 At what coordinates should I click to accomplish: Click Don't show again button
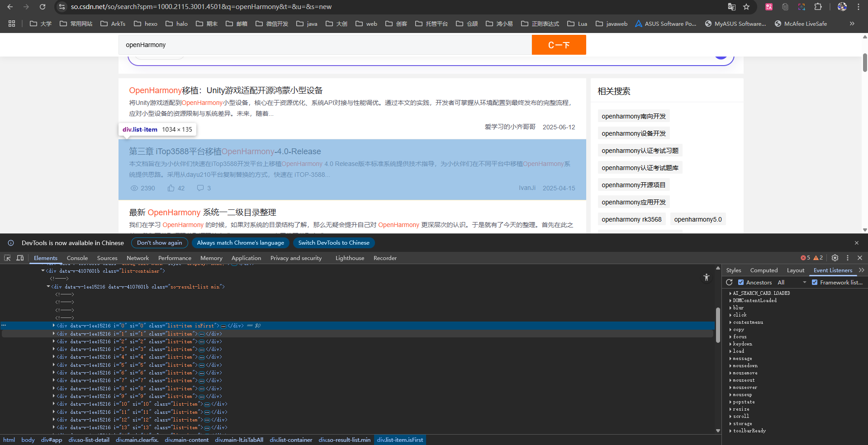point(159,243)
